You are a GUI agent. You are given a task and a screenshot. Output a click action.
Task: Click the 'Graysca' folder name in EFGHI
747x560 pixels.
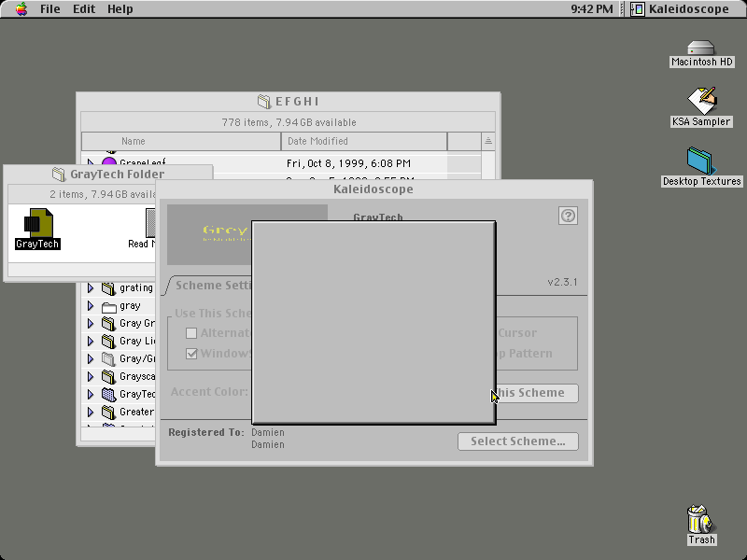[137, 376]
